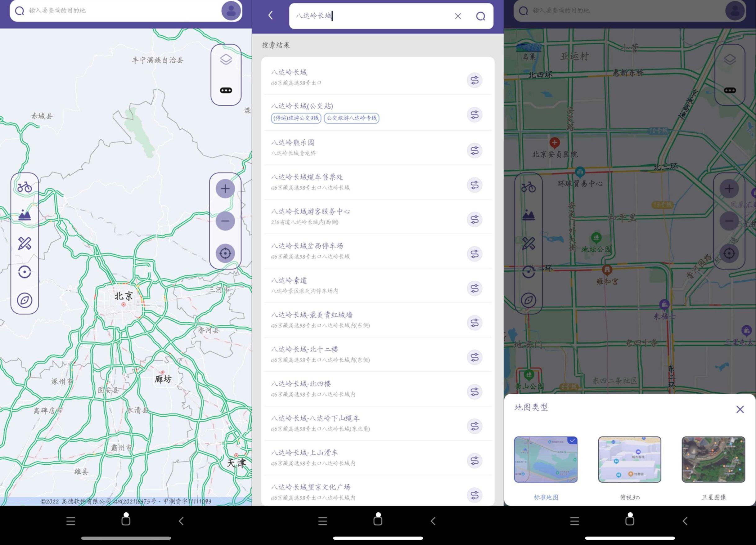
Task: Tap route icon for 八达岭熊乐园 result
Action: [x=474, y=150]
